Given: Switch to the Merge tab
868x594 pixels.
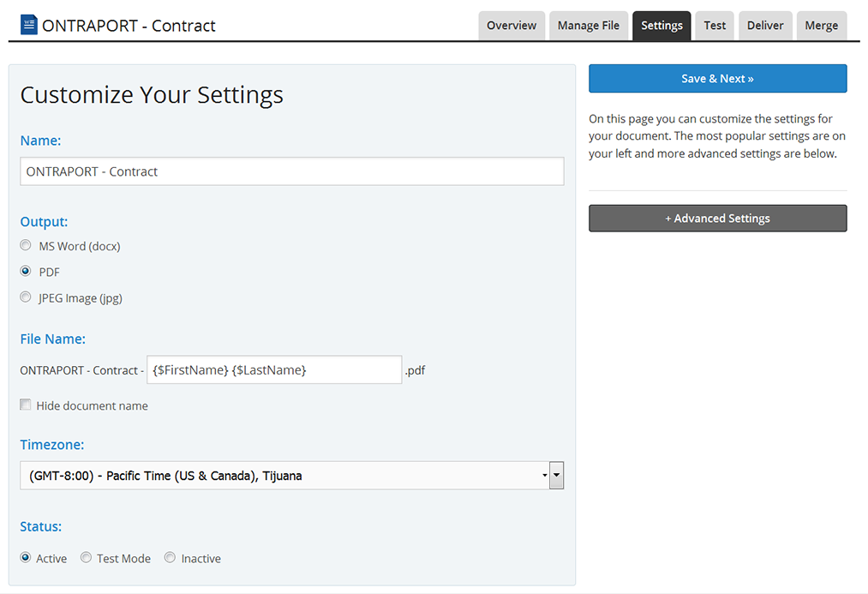Looking at the screenshot, I should (x=821, y=26).
